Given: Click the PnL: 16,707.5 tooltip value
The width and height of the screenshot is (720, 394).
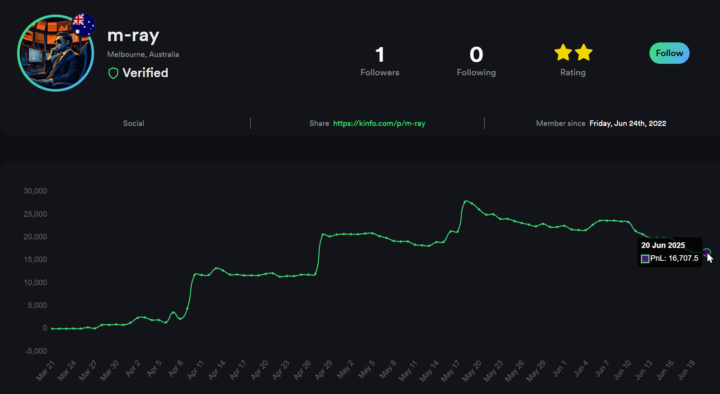Looking at the screenshot, I should [x=674, y=259].
